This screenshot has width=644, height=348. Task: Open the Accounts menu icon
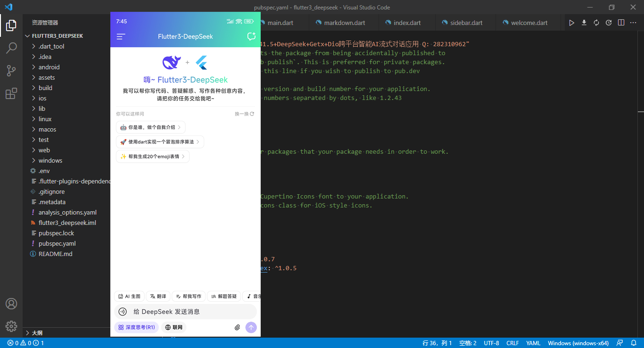[11, 304]
